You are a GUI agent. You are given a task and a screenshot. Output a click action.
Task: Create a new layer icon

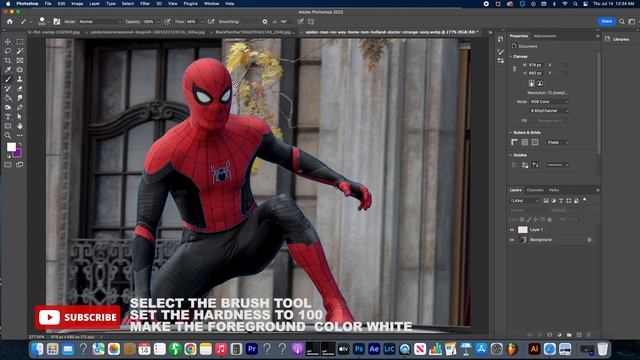pyautogui.click(x=579, y=335)
